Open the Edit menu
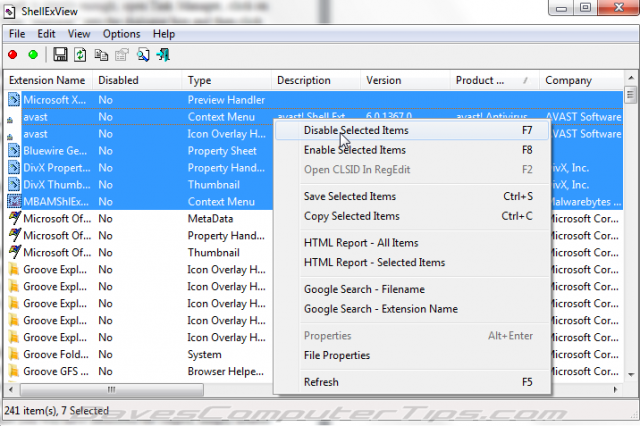This screenshot has height=426, width=640. 46,34
